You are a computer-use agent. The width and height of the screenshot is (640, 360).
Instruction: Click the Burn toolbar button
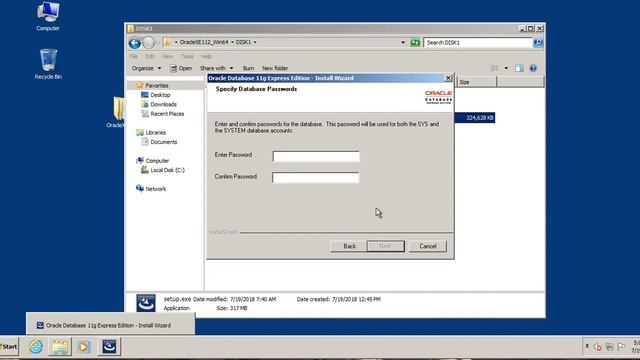pyautogui.click(x=248, y=68)
